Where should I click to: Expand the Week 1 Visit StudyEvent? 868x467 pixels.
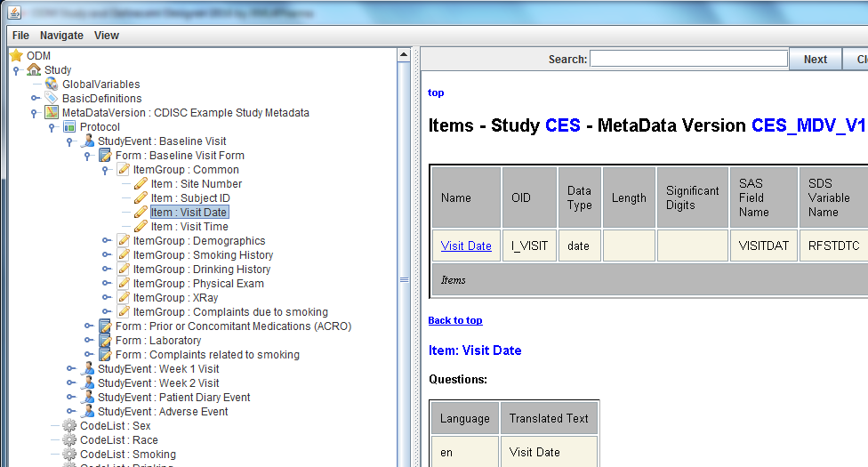click(x=70, y=368)
